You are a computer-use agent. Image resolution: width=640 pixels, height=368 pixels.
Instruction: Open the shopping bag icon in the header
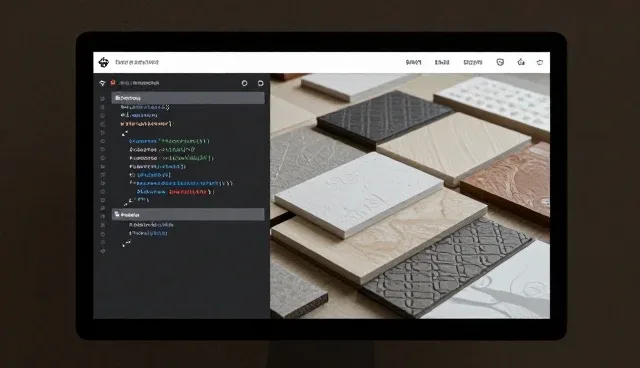(521, 62)
